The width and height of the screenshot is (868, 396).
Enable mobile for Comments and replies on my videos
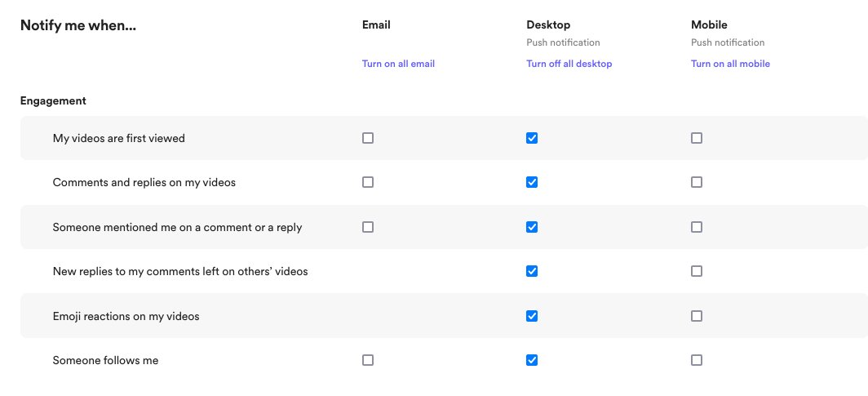tap(697, 182)
